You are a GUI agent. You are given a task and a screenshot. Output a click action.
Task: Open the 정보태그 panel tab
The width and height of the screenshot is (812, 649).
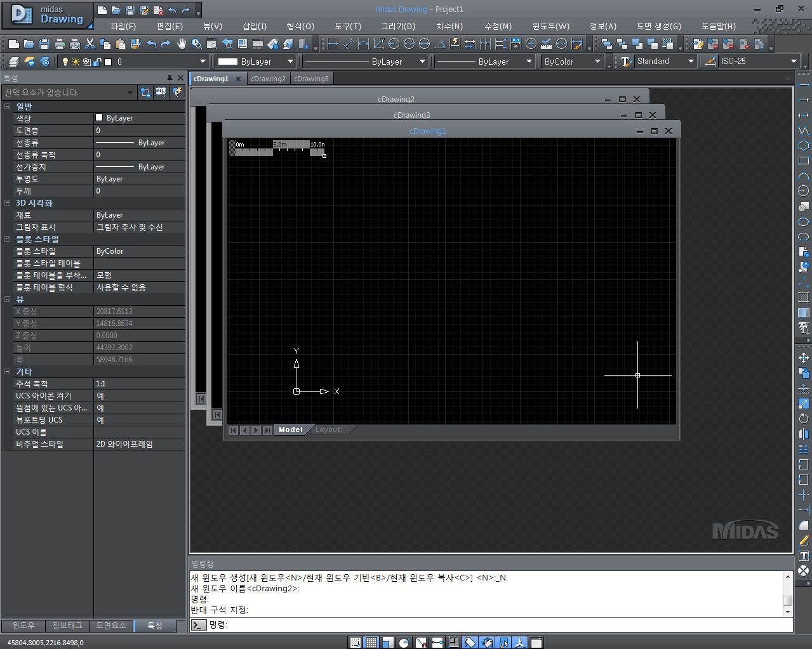pyautogui.click(x=67, y=626)
